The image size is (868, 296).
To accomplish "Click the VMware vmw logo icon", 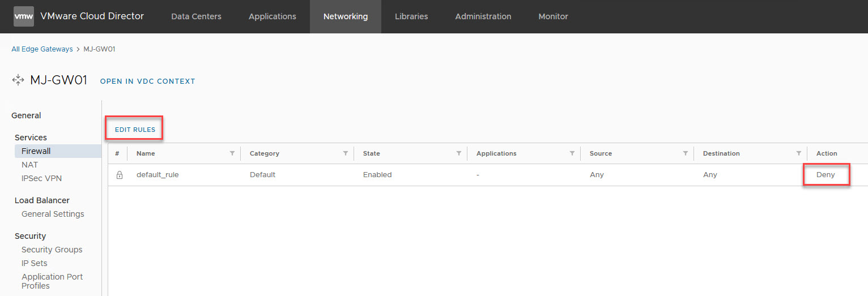I will [x=24, y=16].
